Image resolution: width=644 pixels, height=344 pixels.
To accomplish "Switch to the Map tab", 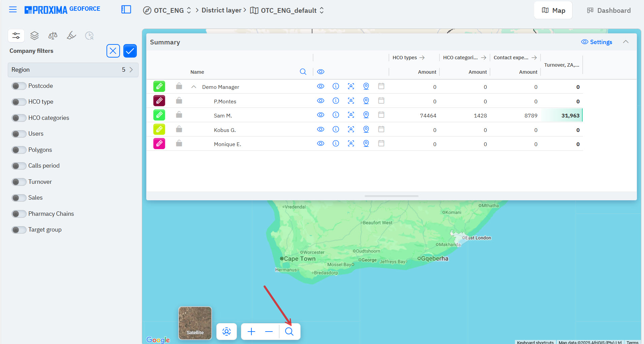I will click(x=553, y=10).
